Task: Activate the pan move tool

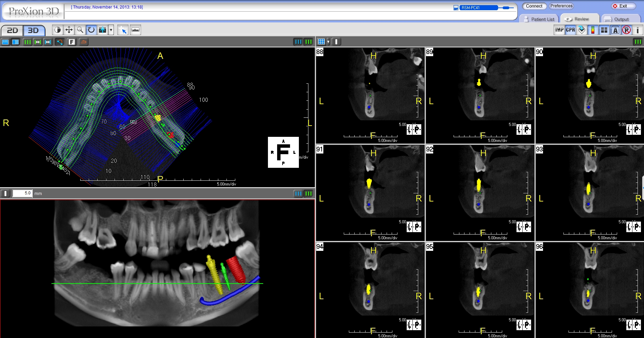Action: click(69, 30)
